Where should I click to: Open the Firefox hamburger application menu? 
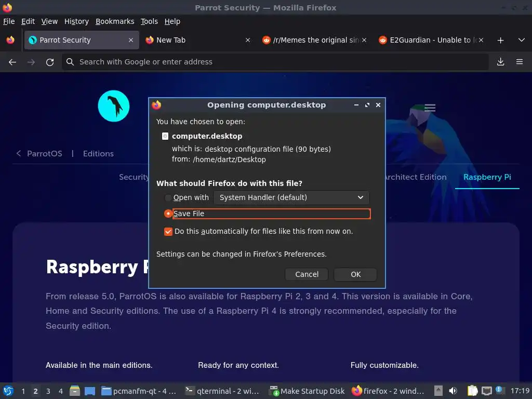(519, 62)
